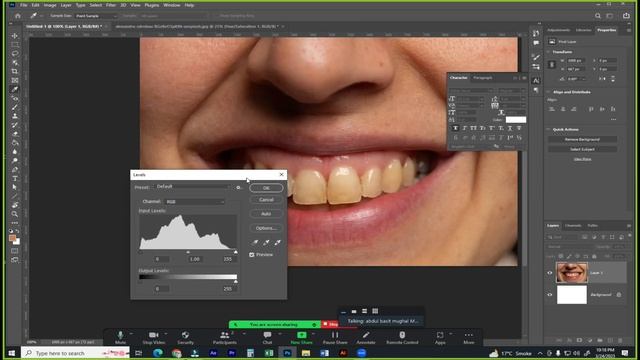The height and width of the screenshot is (360, 640).
Task: Click Auto in the Levels dialog
Action: coord(266,214)
